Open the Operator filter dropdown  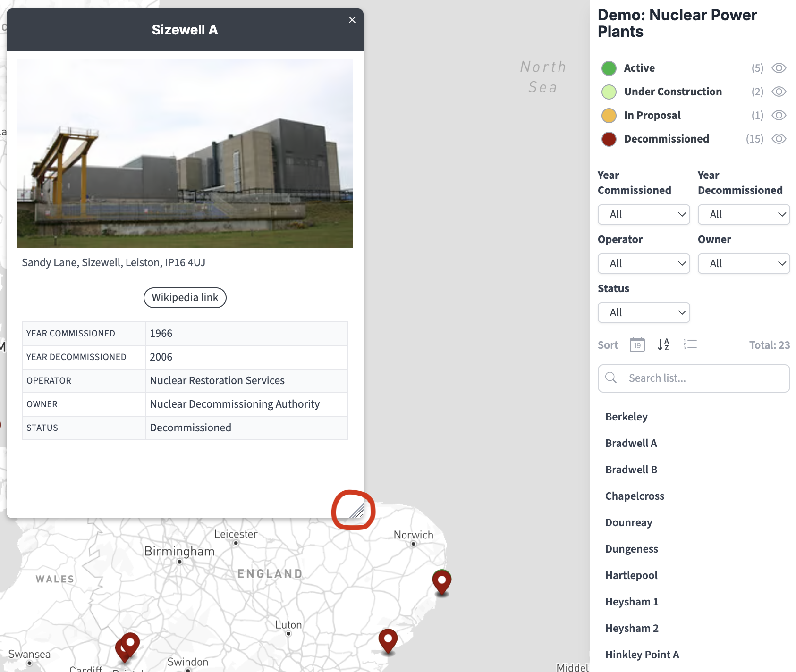644,263
